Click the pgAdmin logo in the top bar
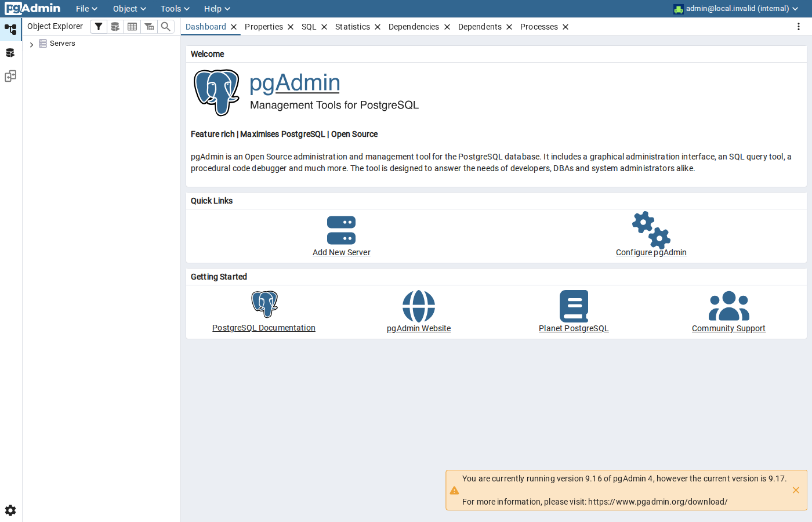 (32, 9)
